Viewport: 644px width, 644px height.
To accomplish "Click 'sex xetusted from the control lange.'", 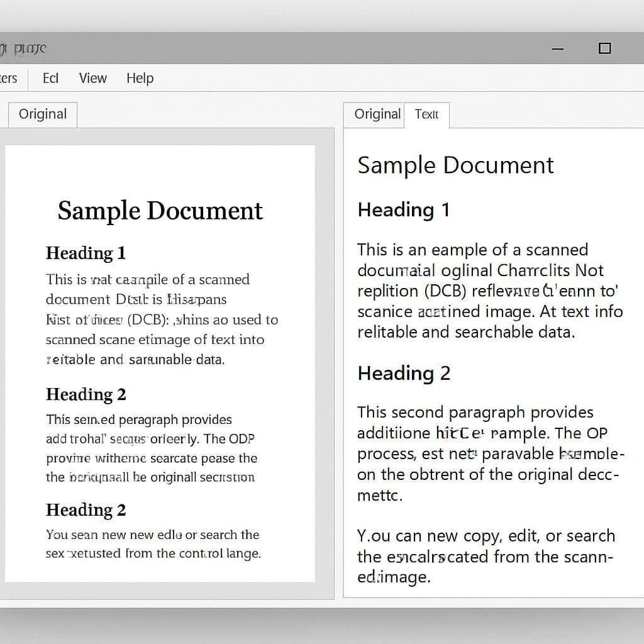I will click(153, 553).
